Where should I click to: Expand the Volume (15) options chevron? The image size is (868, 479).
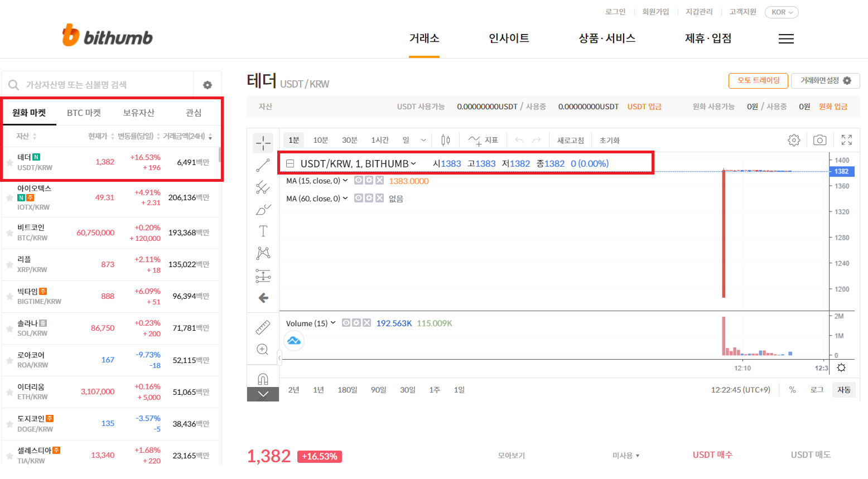click(x=333, y=323)
